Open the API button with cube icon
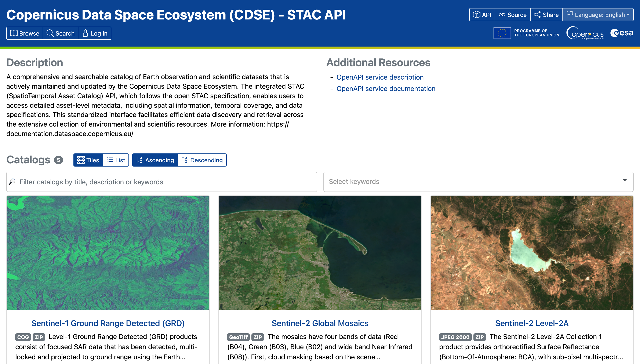The height and width of the screenshot is (364, 640). pyautogui.click(x=482, y=15)
